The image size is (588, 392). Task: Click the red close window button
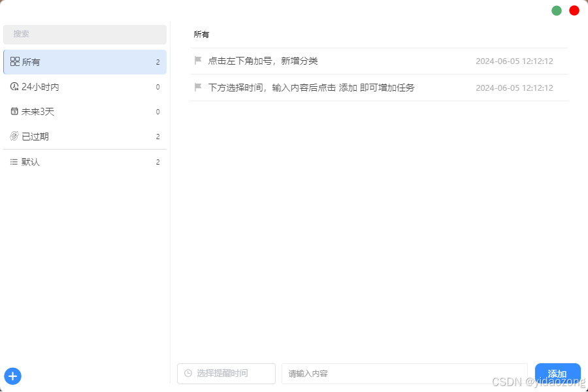point(574,10)
